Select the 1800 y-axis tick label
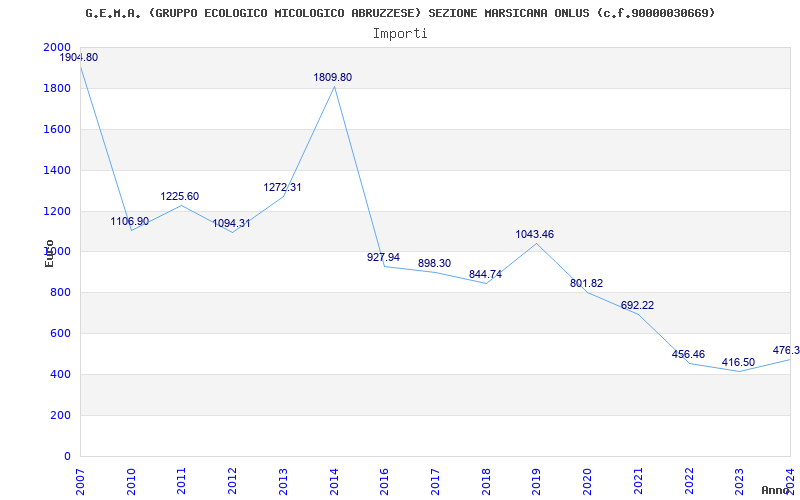800x500 pixels. (57, 88)
